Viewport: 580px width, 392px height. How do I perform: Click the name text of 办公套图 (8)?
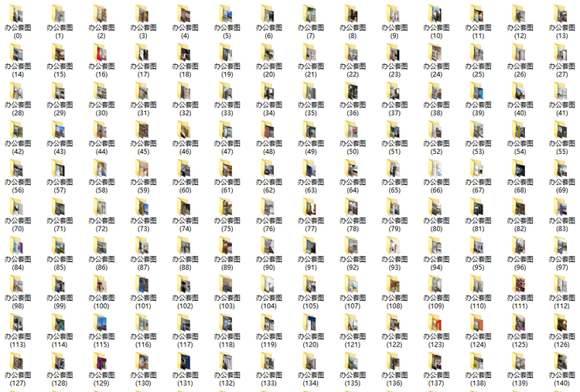pos(352,32)
